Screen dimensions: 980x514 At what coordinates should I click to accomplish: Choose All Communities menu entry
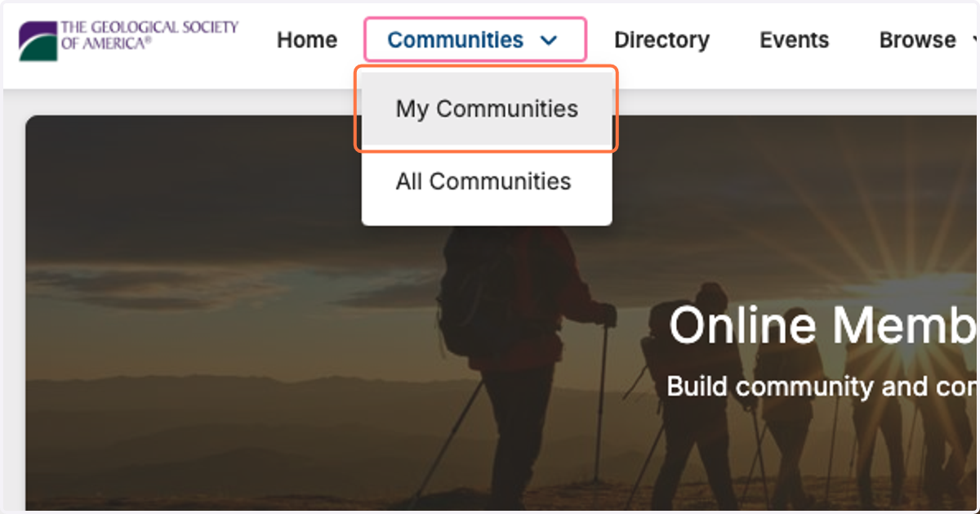pos(487,181)
